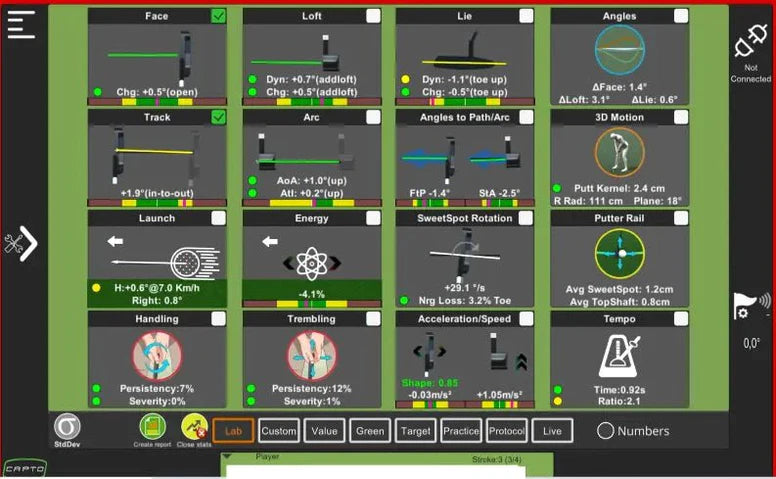Image resolution: width=776 pixels, height=479 pixels.
Task: Click the Energy atom icon
Action: coord(312,263)
